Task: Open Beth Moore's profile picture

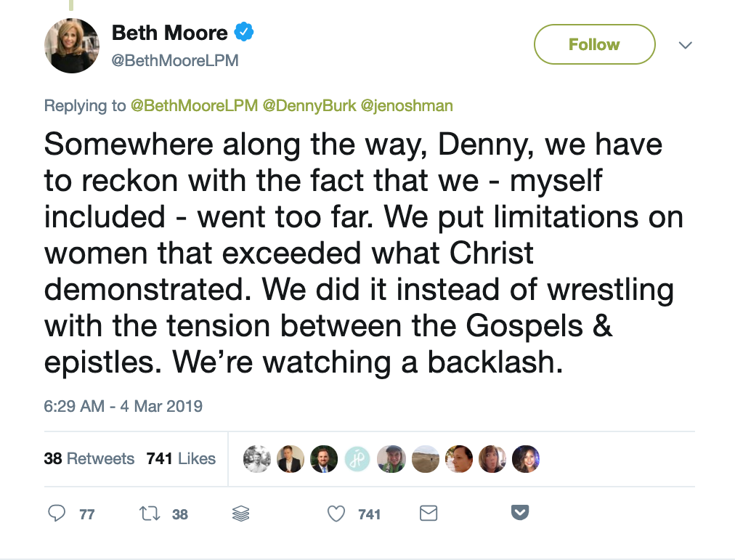Action: (72, 45)
